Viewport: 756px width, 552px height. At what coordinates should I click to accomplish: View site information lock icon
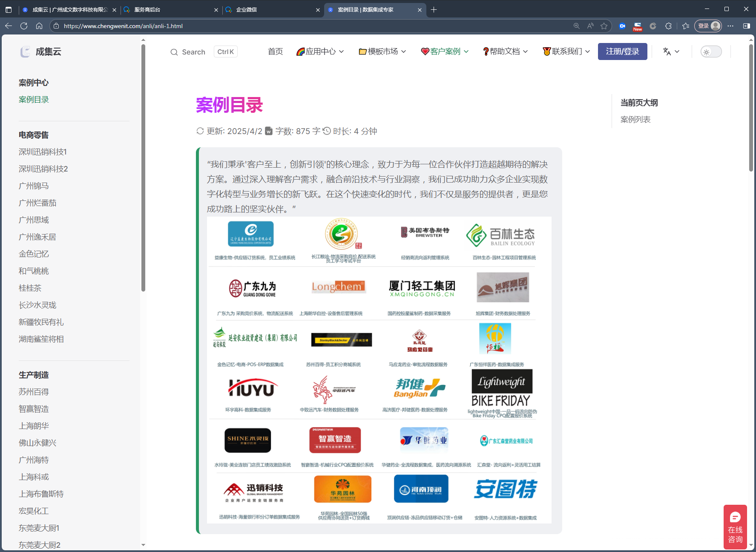[56, 26]
